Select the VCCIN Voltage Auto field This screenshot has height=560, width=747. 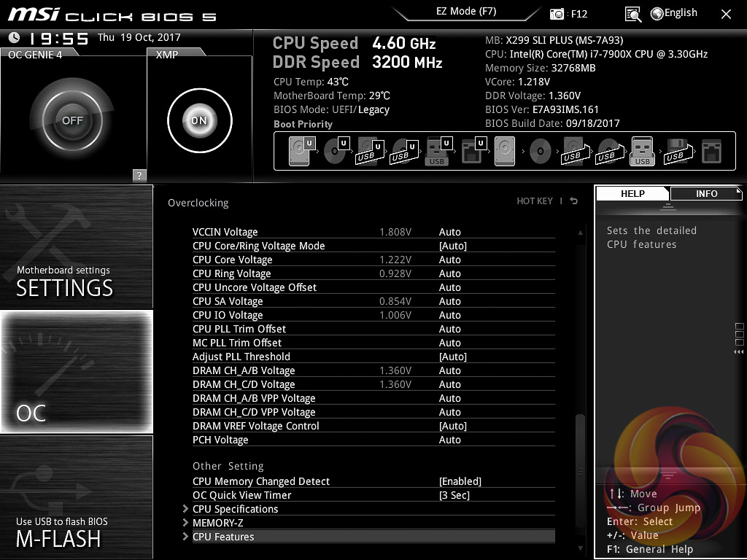click(x=449, y=232)
